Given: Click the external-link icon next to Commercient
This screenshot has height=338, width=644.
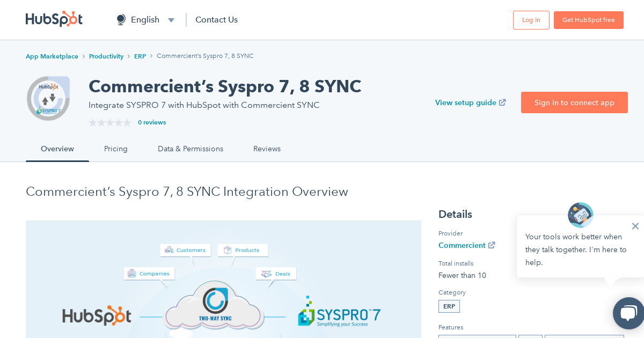Looking at the screenshot, I should coord(492,245).
